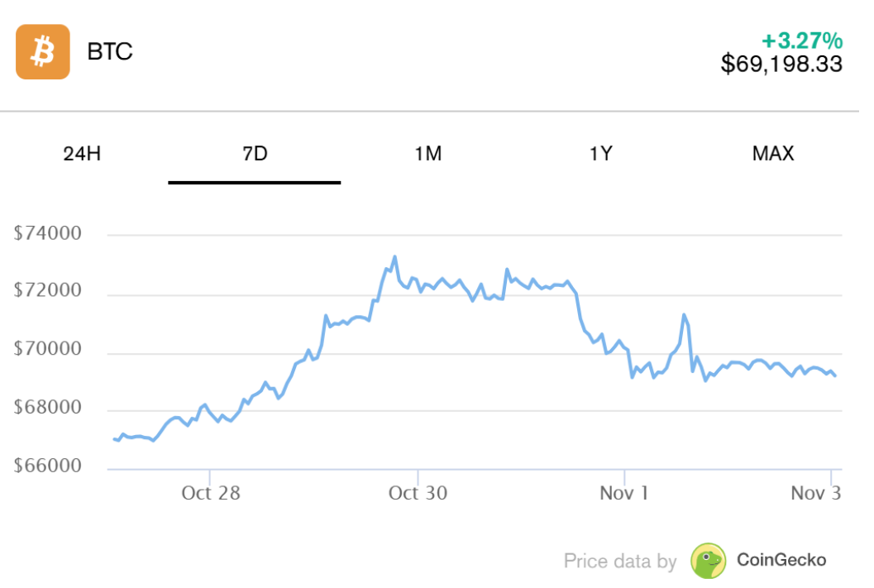Click the Nov 1 date label
The image size is (874, 588).
point(624,493)
